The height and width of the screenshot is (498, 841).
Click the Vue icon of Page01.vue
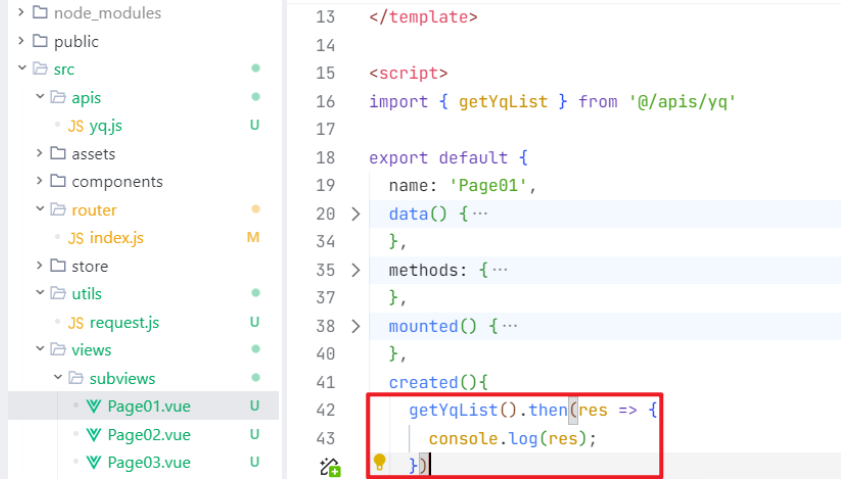pyautogui.click(x=93, y=407)
